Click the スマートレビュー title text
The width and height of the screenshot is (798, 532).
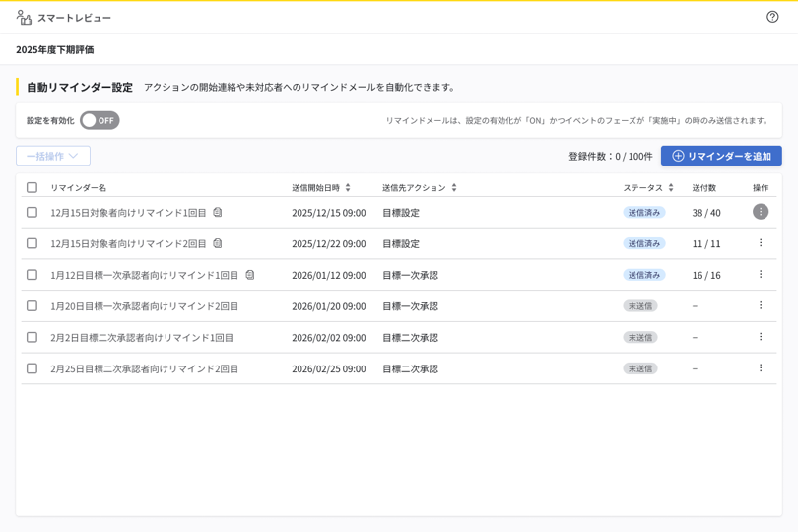(x=74, y=18)
